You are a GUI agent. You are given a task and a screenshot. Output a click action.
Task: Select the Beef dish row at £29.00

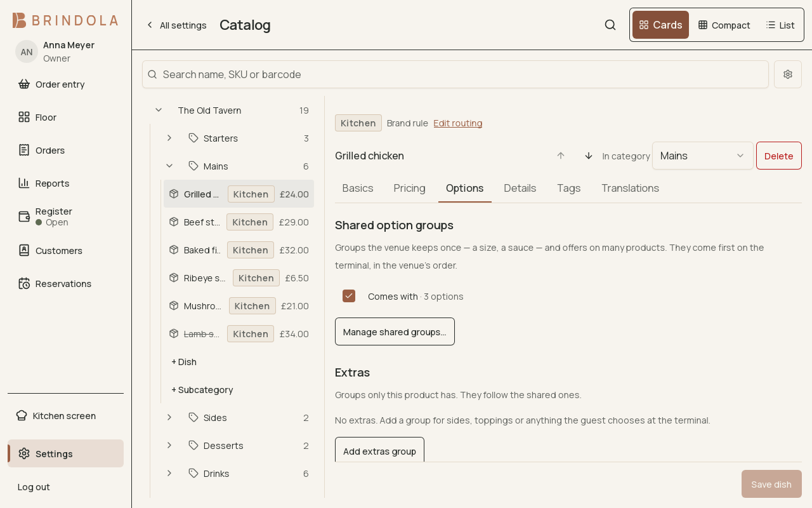point(239,222)
